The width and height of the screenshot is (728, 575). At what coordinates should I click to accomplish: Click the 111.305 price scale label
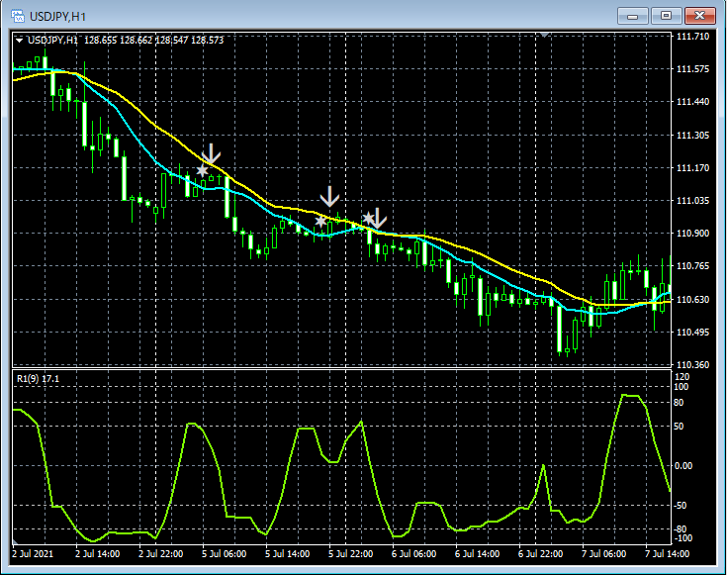point(692,136)
